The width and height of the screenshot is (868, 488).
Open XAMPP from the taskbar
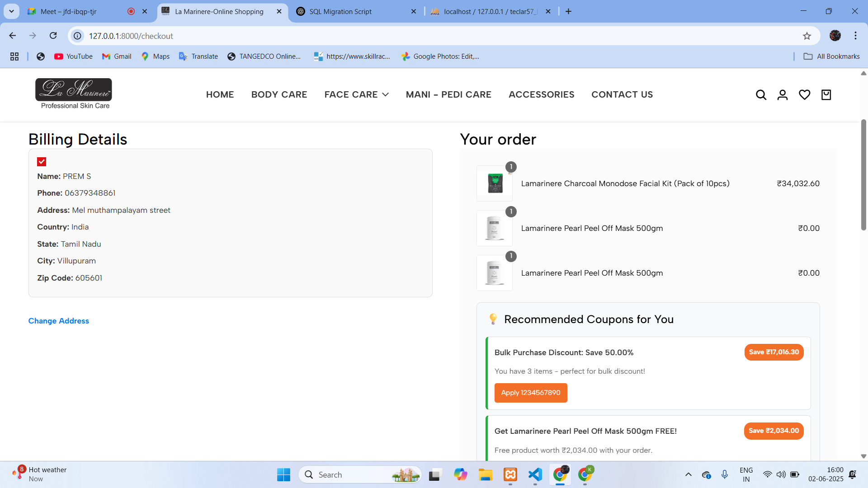coord(510,474)
